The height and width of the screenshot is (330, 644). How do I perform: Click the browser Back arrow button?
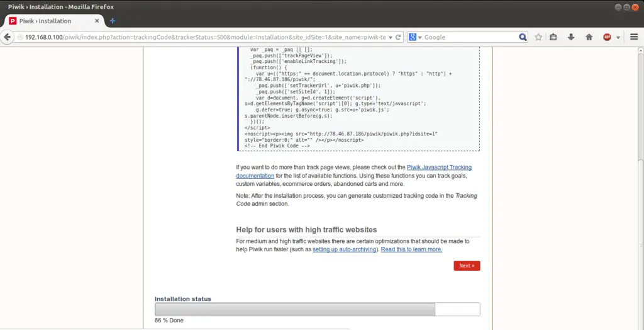tap(7, 37)
